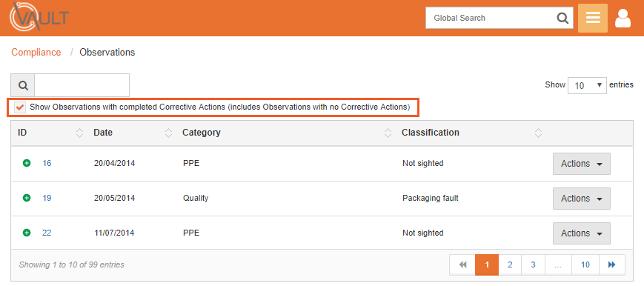644x286 pixels.
Task: Open observation ID 22 link
Action: (47, 233)
